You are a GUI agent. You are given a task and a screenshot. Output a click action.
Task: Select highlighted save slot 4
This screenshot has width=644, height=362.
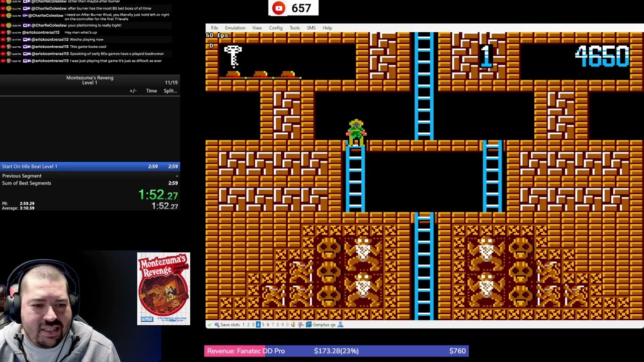[258, 325]
